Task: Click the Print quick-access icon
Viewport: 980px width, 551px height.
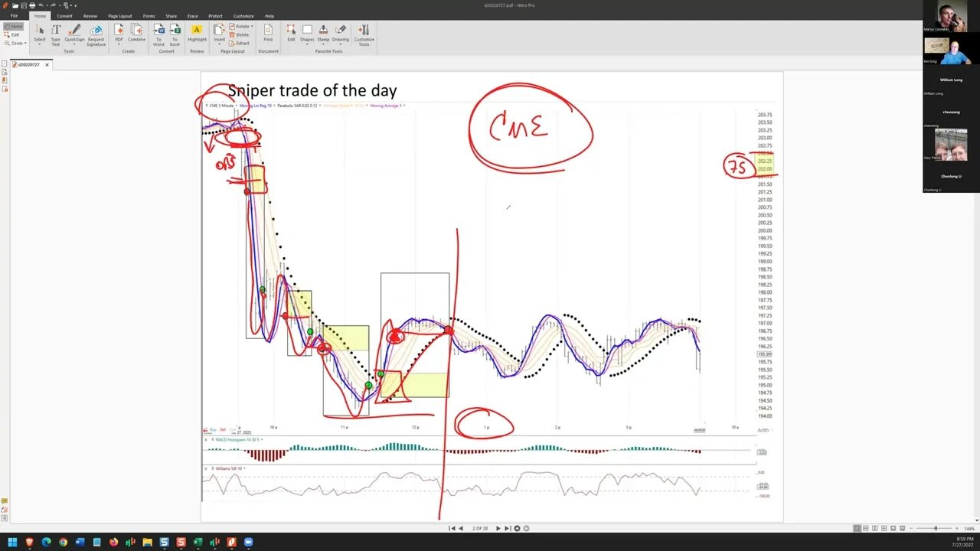Action: 31,5
